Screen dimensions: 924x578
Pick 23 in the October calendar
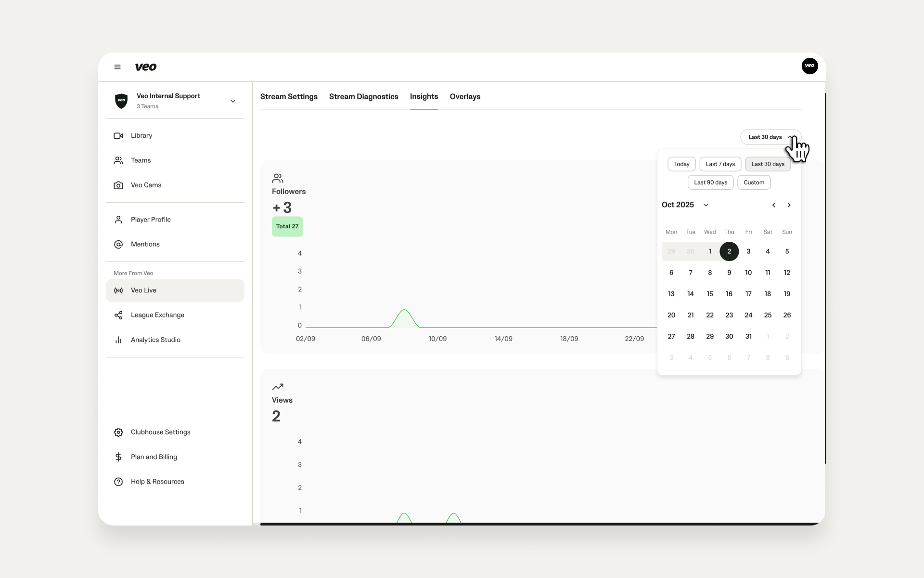[729, 315]
